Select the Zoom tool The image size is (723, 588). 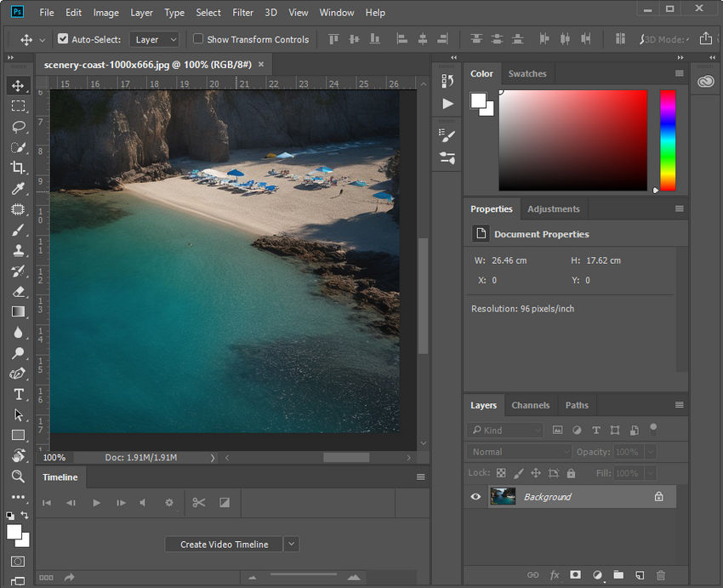click(18, 476)
